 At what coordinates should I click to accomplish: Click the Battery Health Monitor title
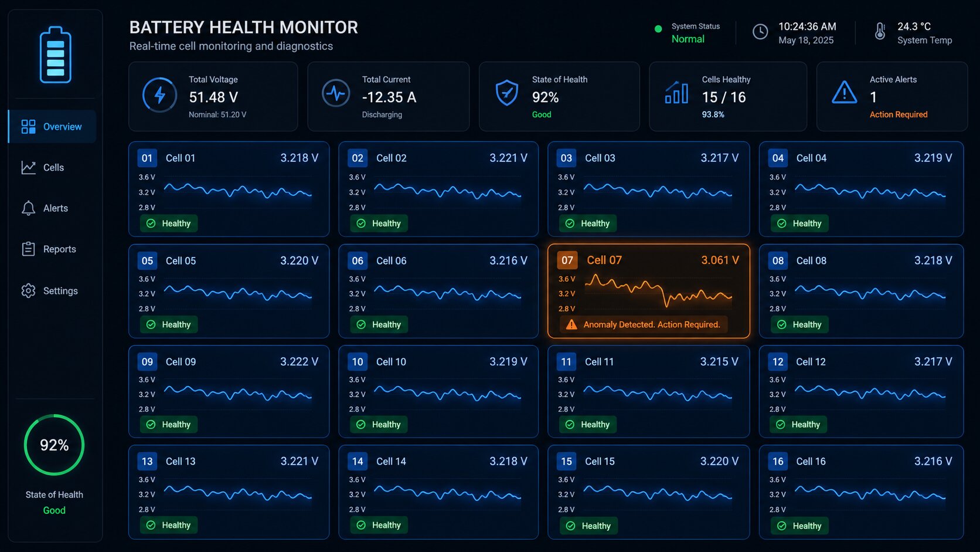tap(243, 27)
